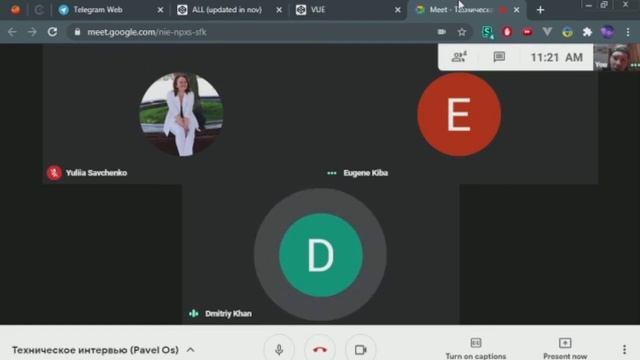This screenshot has width=640, height=360.
Task: Reload the Meet page
Action: (52, 32)
